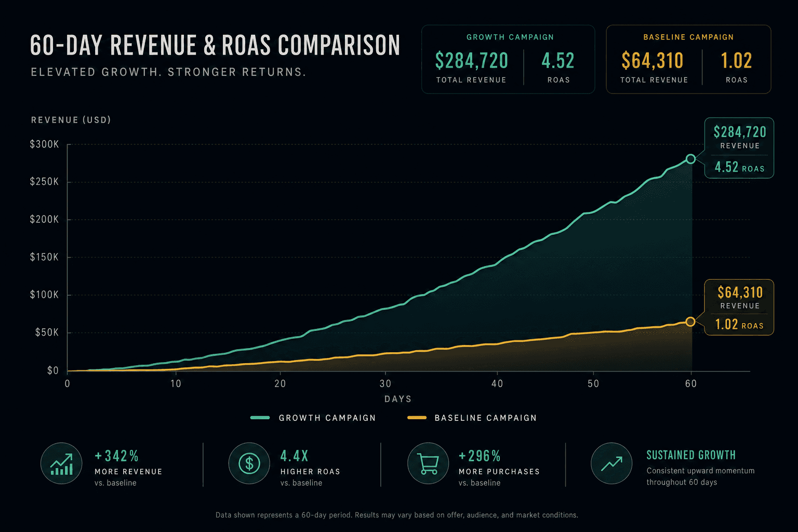Click the Sustained Growth heading
This screenshot has width=798, height=532.
coord(691,455)
